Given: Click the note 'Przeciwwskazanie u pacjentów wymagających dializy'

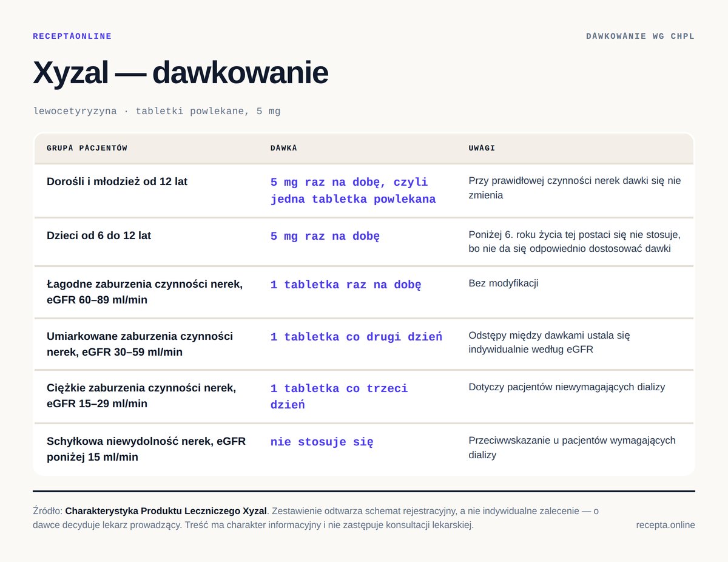Looking at the screenshot, I should 572,447.
